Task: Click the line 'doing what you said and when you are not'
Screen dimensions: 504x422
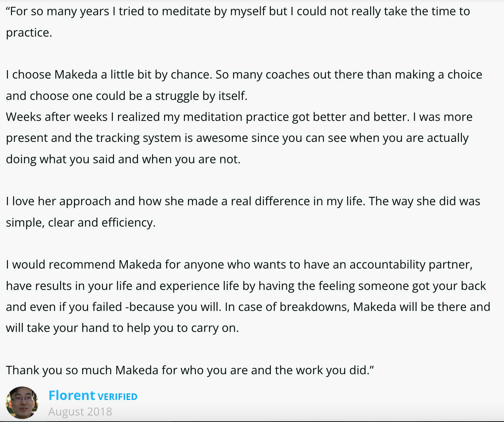Action: pos(123,159)
